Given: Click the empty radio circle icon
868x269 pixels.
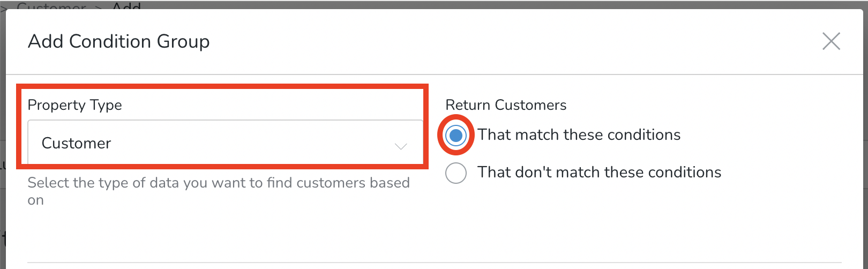Looking at the screenshot, I should 456,173.
